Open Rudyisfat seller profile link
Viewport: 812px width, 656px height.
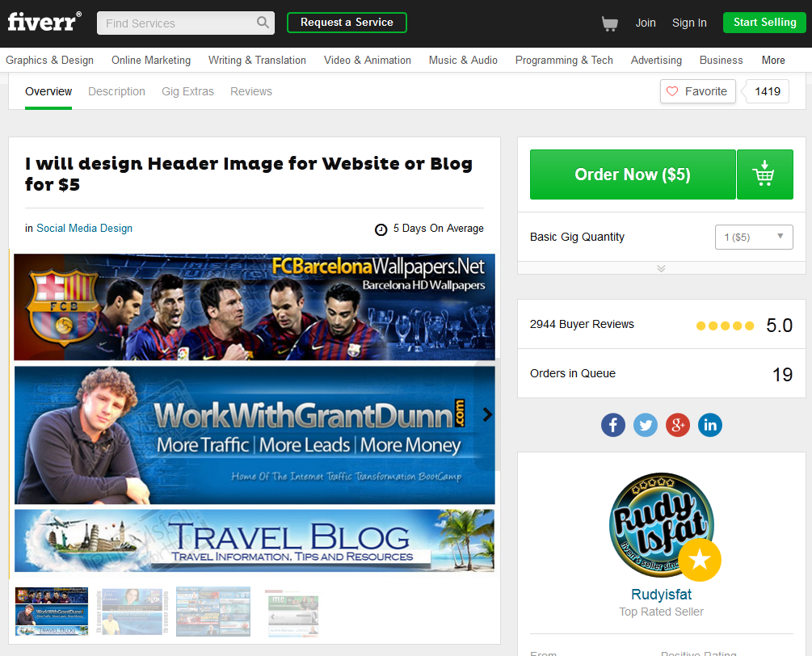[x=661, y=595]
